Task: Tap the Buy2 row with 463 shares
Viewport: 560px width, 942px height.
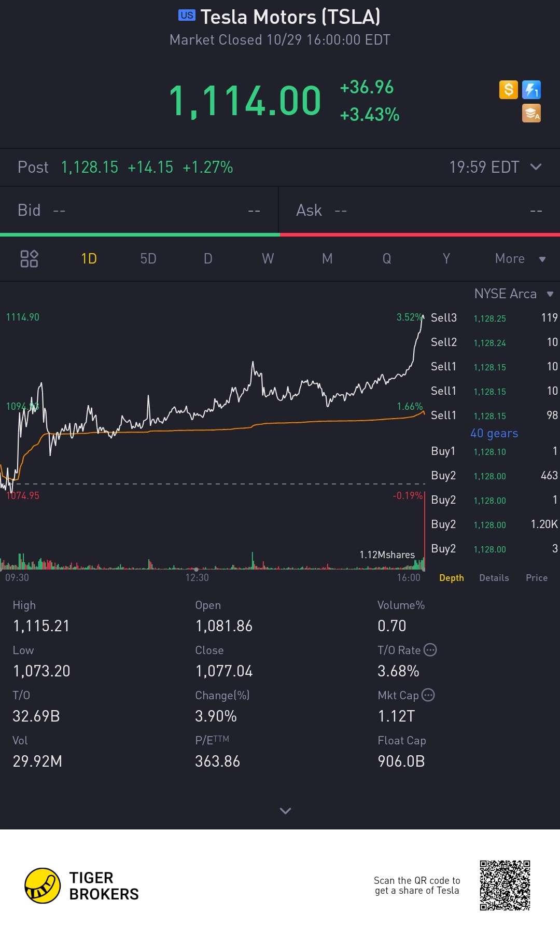Action: click(x=494, y=476)
